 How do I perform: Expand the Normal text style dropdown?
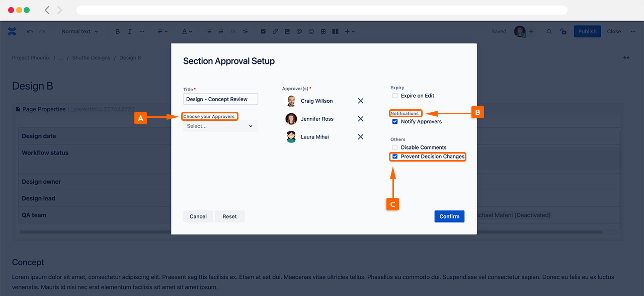(79, 31)
